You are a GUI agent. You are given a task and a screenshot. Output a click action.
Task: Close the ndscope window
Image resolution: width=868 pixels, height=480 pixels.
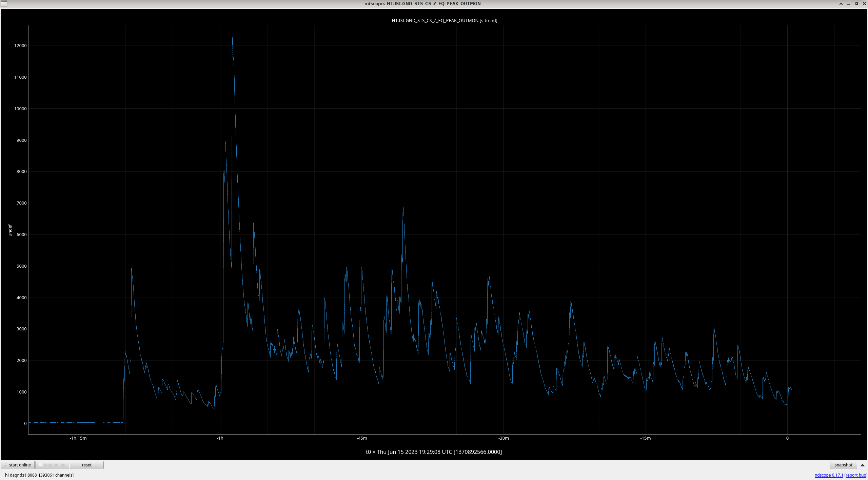tap(864, 4)
